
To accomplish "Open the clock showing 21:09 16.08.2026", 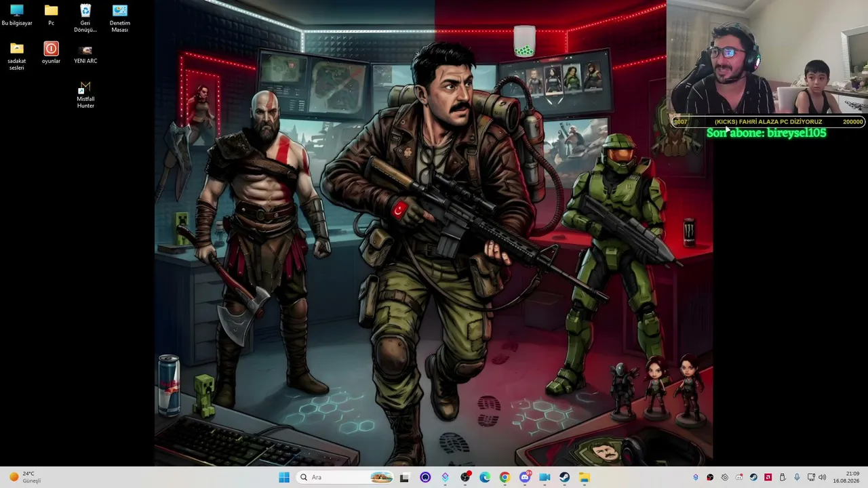I will click(x=846, y=477).
